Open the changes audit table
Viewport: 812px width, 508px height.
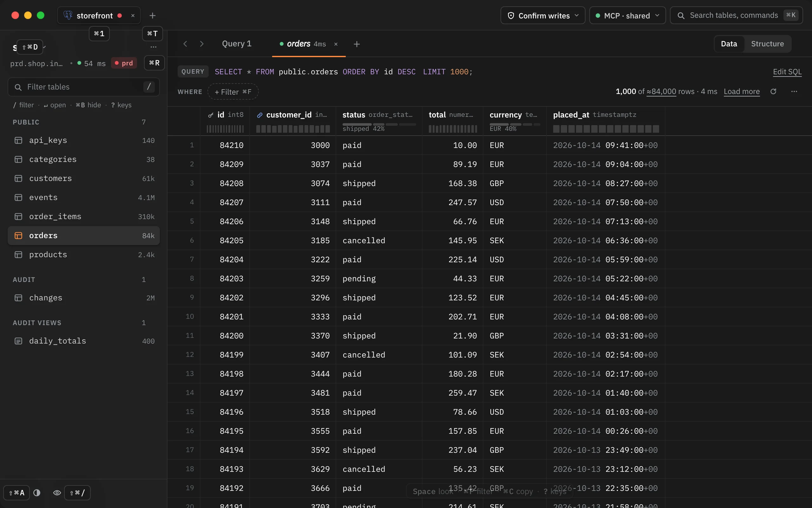[x=83, y=298]
